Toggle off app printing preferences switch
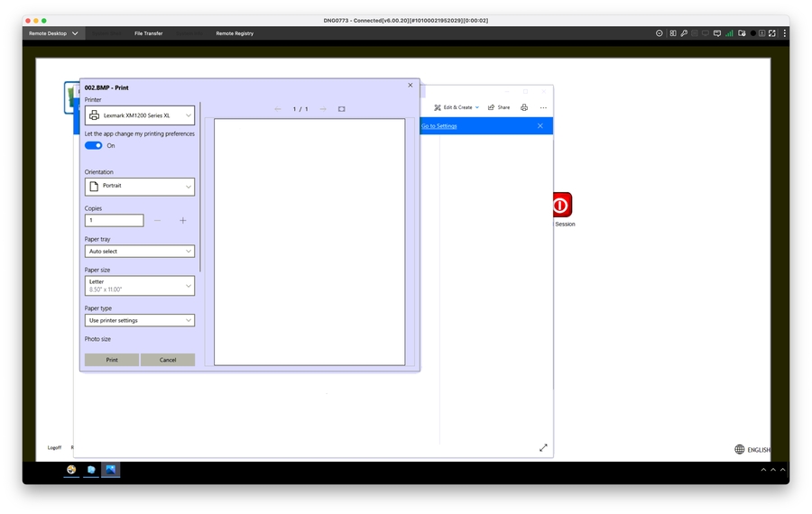 [x=94, y=145]
